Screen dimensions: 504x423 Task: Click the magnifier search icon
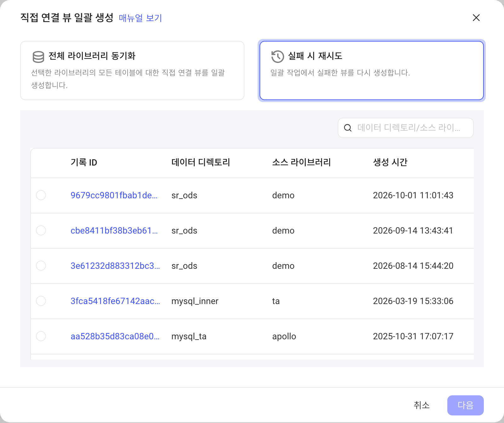(x=348, y=128)
